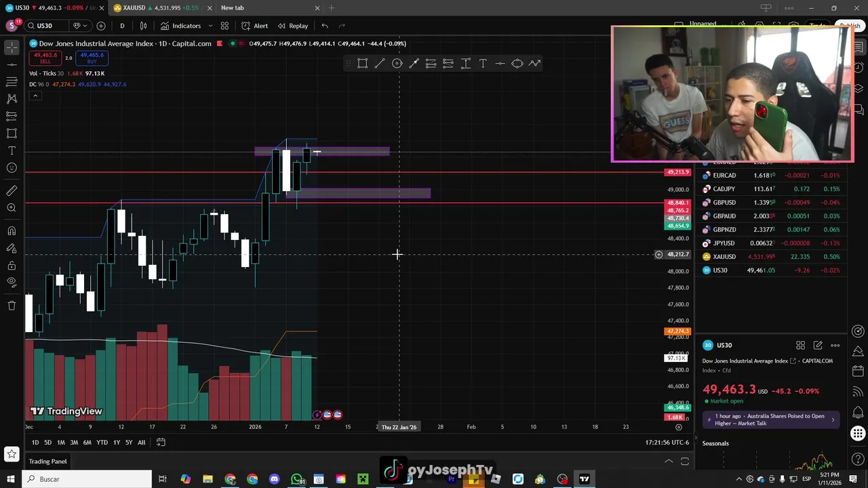Toggle lock all drawings

coord(12,265)
